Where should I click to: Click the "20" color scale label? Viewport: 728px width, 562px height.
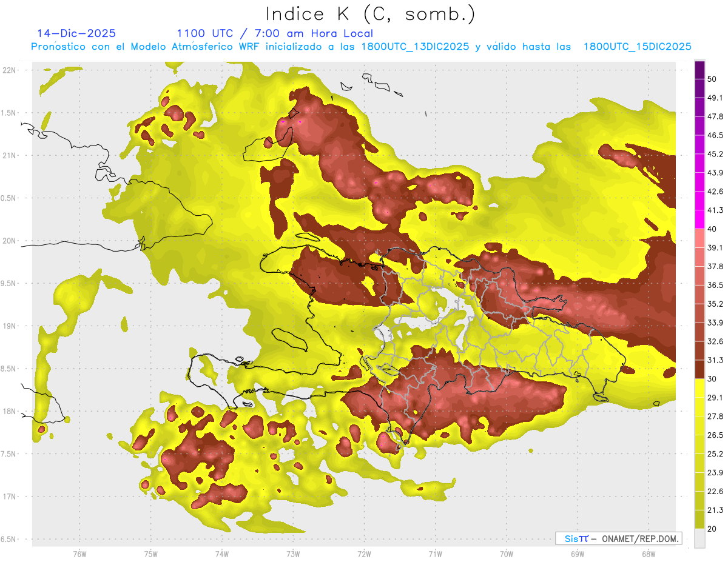(x=712, y=529)
